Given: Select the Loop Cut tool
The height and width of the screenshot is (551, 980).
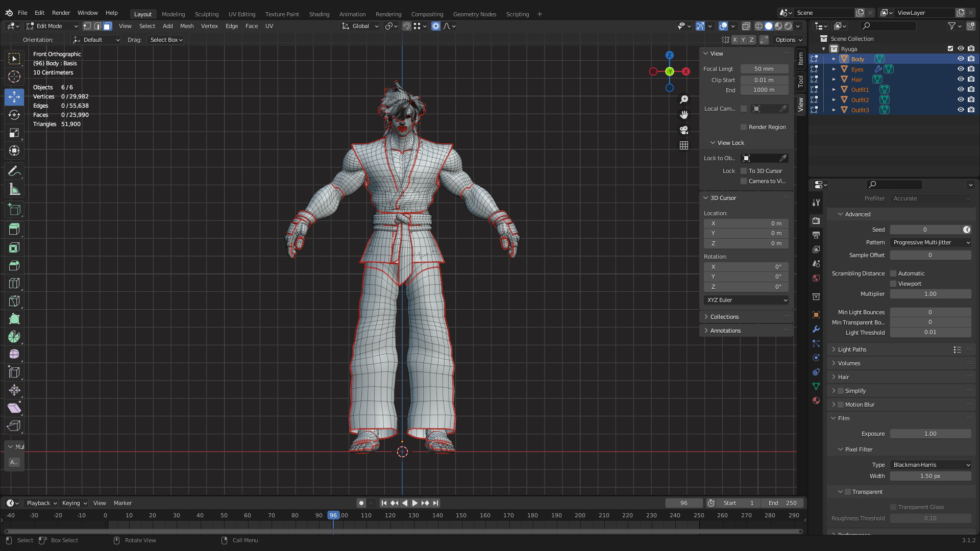Looking at the screenshot, I should [x=14, y=283].
